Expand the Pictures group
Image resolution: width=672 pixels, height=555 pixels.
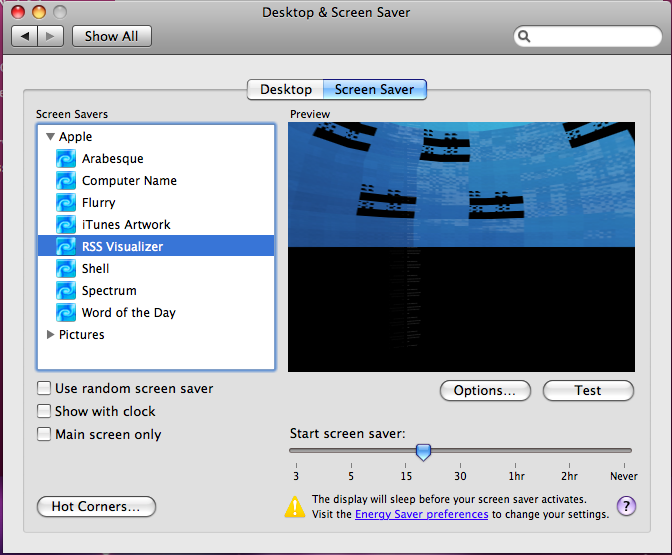(50, 334)
